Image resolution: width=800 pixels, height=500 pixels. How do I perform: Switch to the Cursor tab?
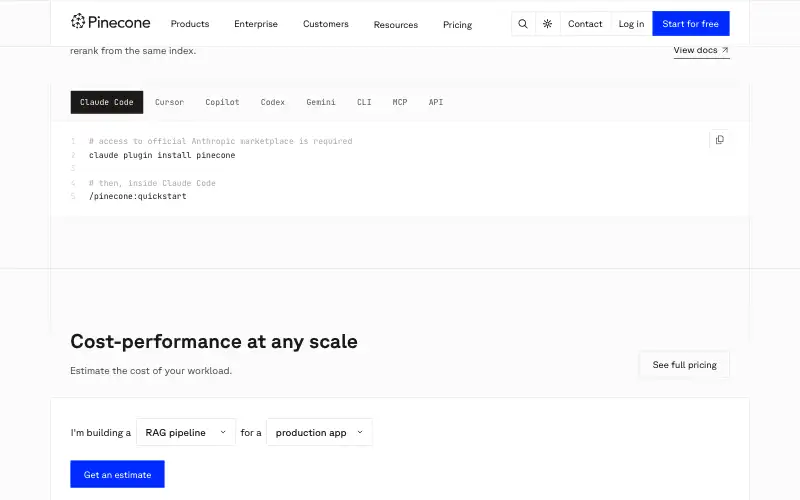click(169, 102)
